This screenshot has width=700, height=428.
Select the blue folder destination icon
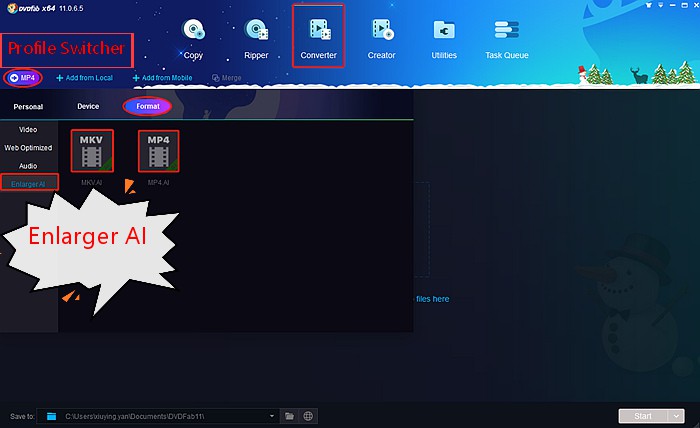click(51, 416)
